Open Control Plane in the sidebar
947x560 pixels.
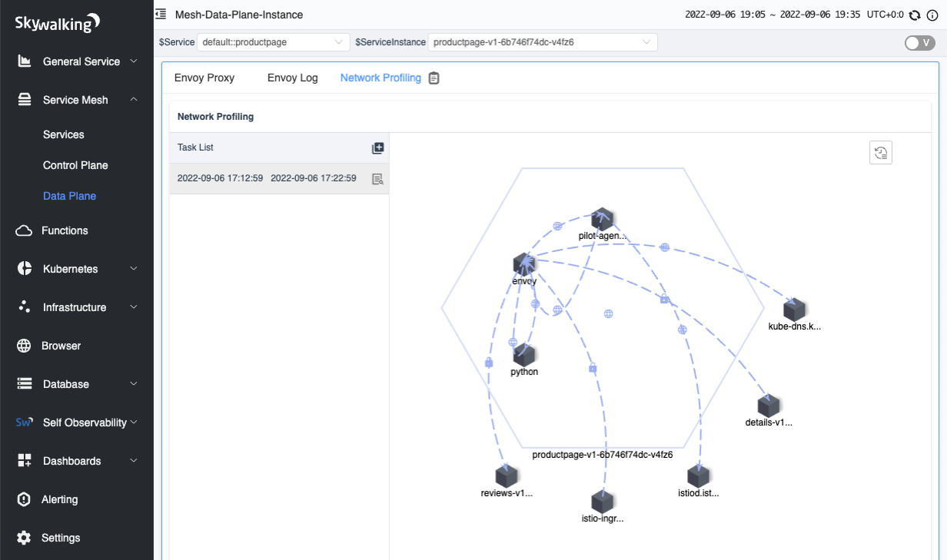(75, 165)
